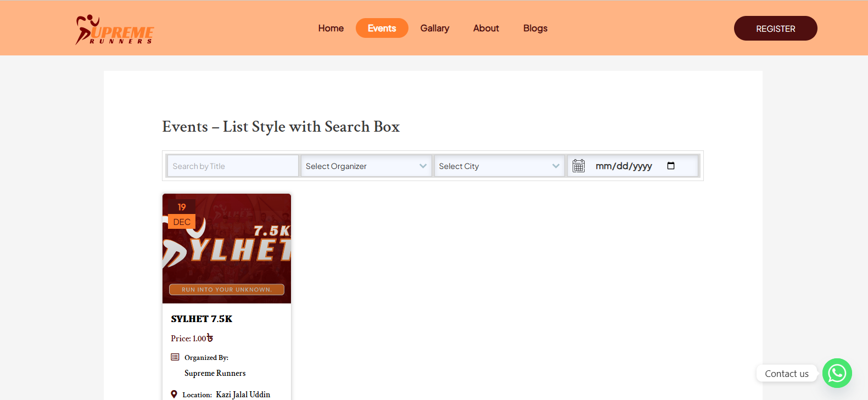Click the Contact us label
This screenshot has width=868, height=400.
tap(786, 374)
